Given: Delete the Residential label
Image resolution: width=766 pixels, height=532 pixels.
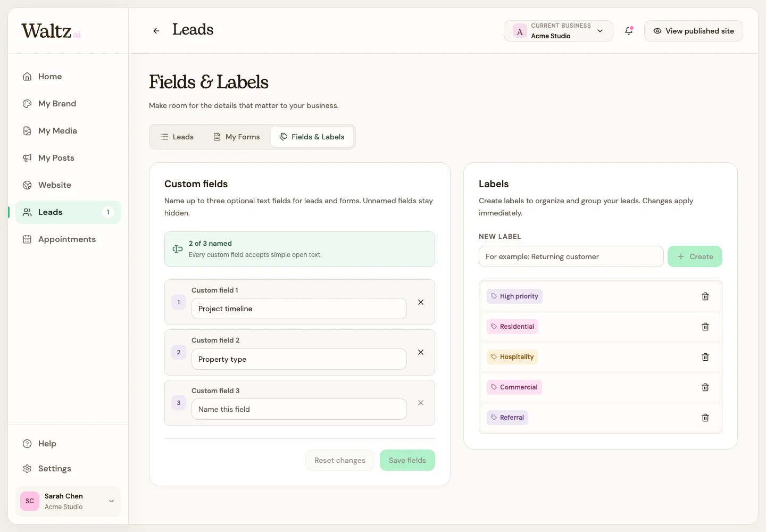Looking at the screenshot, I should pyautogui.click(x=705, y=327).
